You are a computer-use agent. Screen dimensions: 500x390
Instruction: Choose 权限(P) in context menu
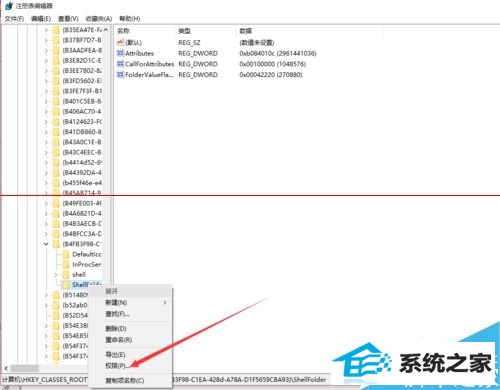(x=116, y=366)
